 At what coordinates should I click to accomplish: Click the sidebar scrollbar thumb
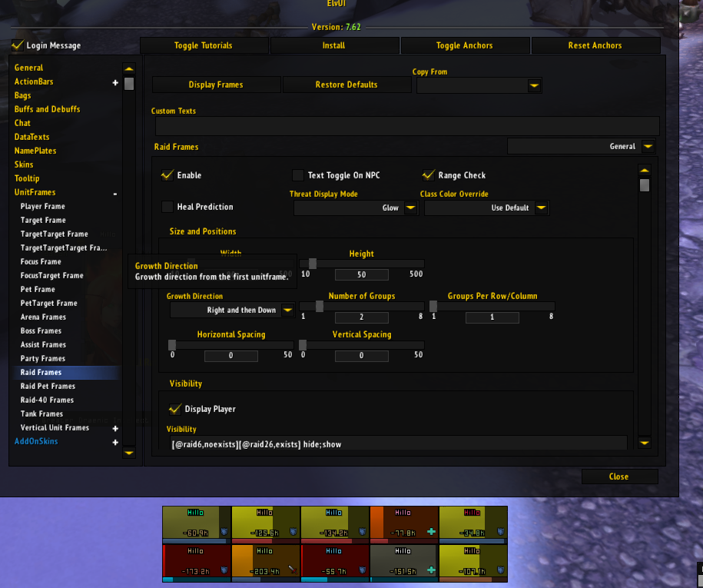coord(128,84)
